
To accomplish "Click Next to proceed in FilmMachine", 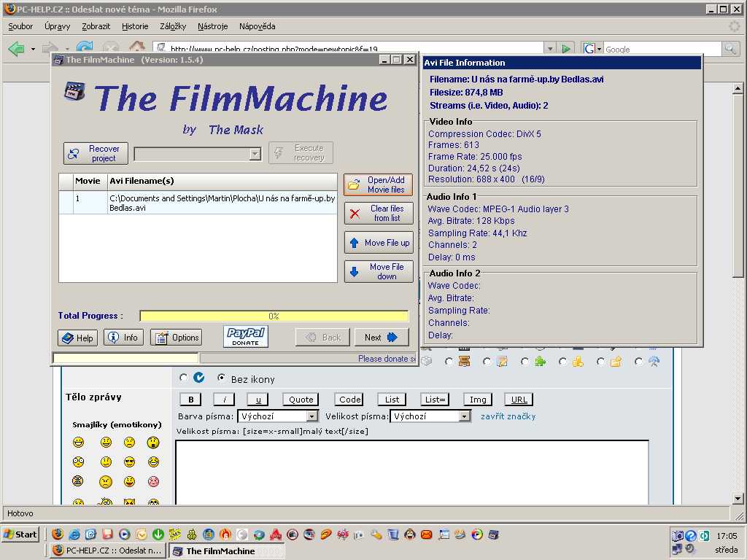I will (381, 338).
